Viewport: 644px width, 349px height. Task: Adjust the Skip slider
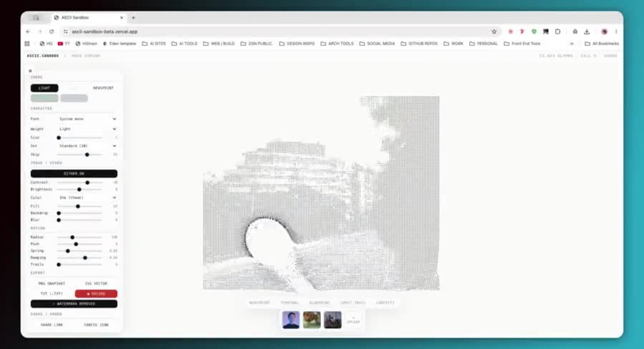tap(79, 155)
